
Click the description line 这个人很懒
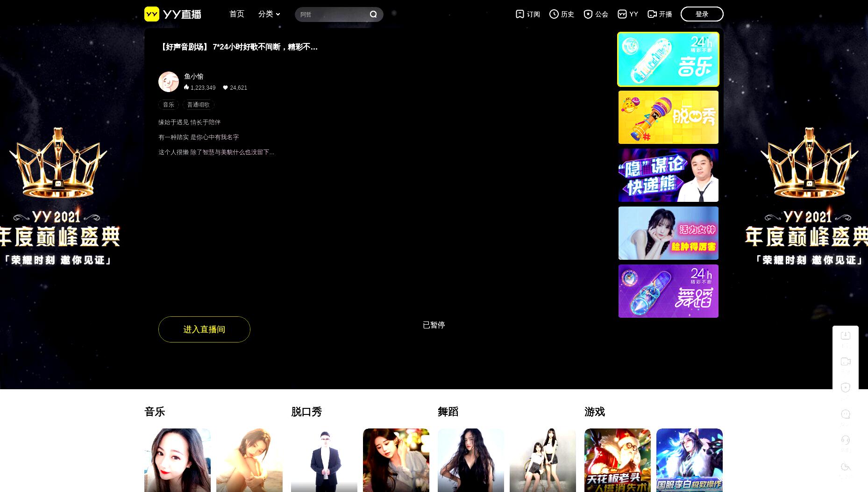(216, 152)
